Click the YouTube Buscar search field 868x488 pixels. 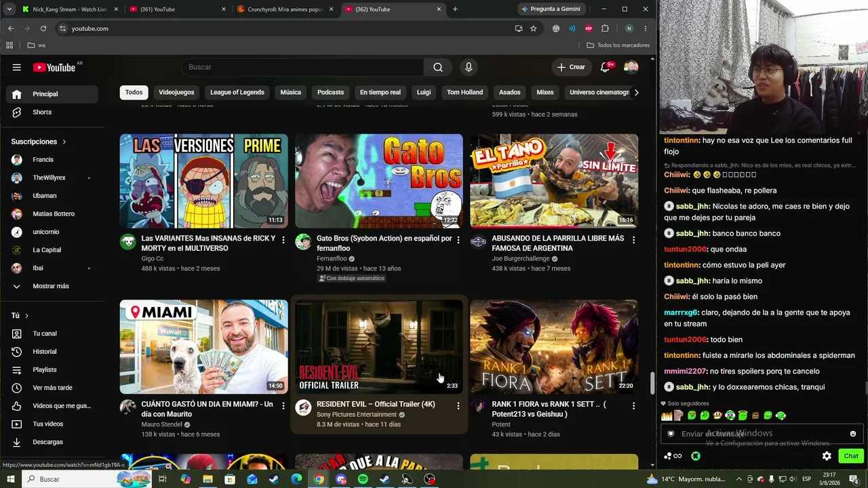point(302,67)
